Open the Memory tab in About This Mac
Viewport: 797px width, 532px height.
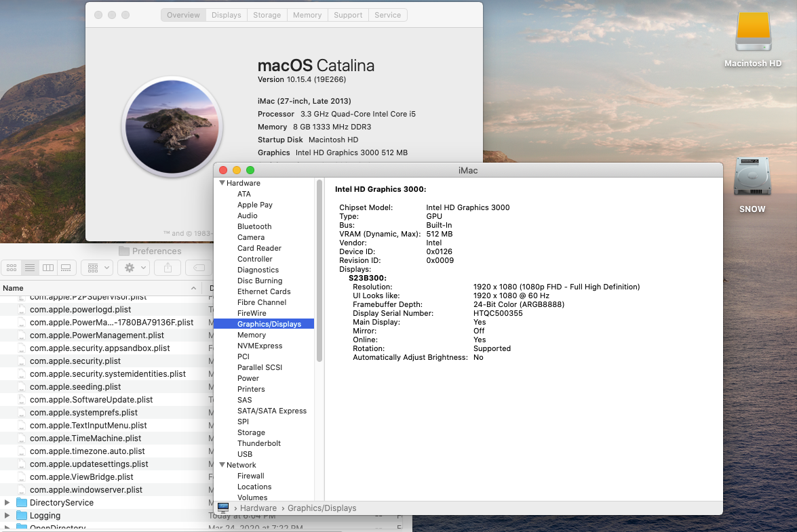click(307, 15)
